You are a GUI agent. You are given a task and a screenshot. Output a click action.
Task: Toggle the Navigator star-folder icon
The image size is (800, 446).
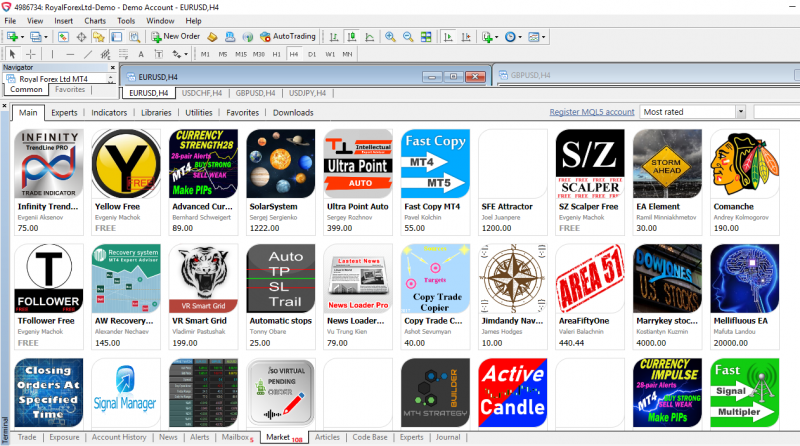[x=98, y=37]
